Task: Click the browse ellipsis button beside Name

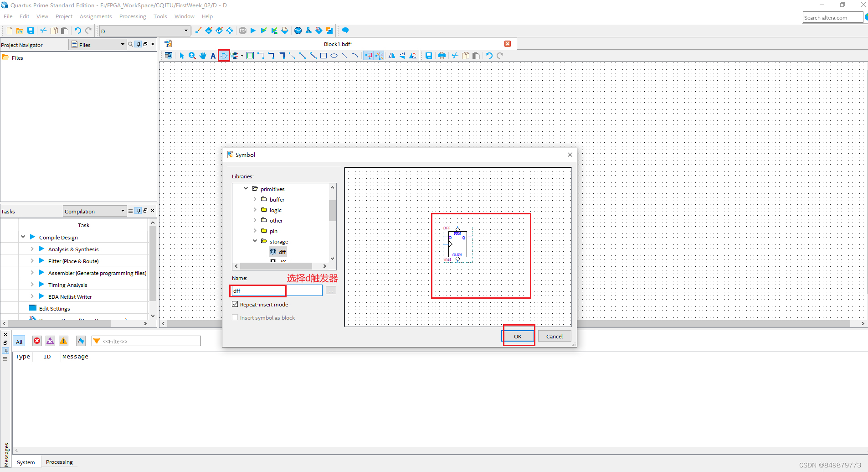Action: pyautogui.click(x=331, y=290)
